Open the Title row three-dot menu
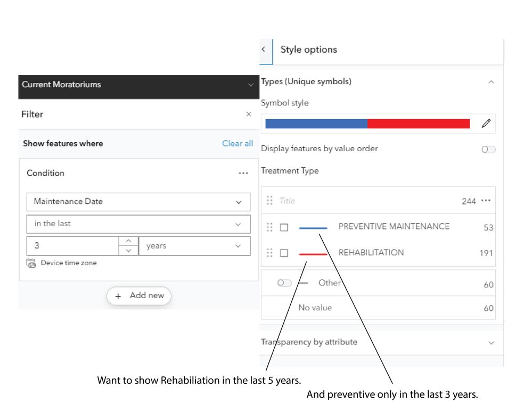Viewport: 532px width, 411px height. tap(486, 201)
